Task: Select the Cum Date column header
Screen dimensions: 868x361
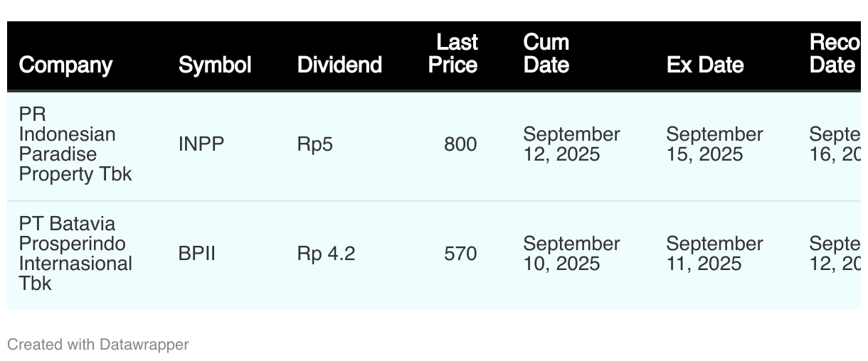Action: [546, 53]
